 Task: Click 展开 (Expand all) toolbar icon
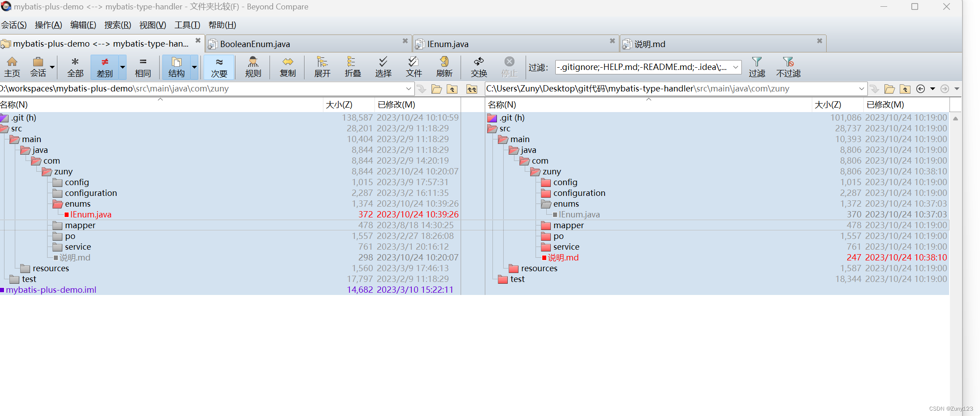tap(322, 67)
